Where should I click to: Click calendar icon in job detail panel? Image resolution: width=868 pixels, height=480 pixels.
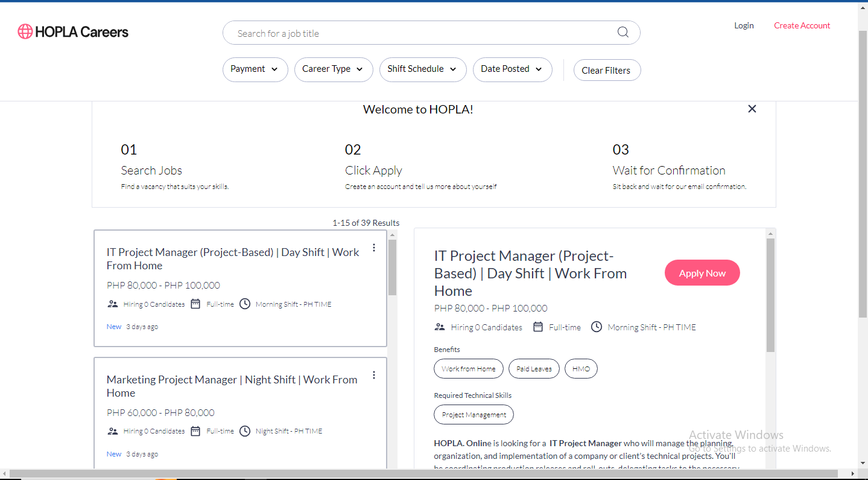tap(538, 327)
